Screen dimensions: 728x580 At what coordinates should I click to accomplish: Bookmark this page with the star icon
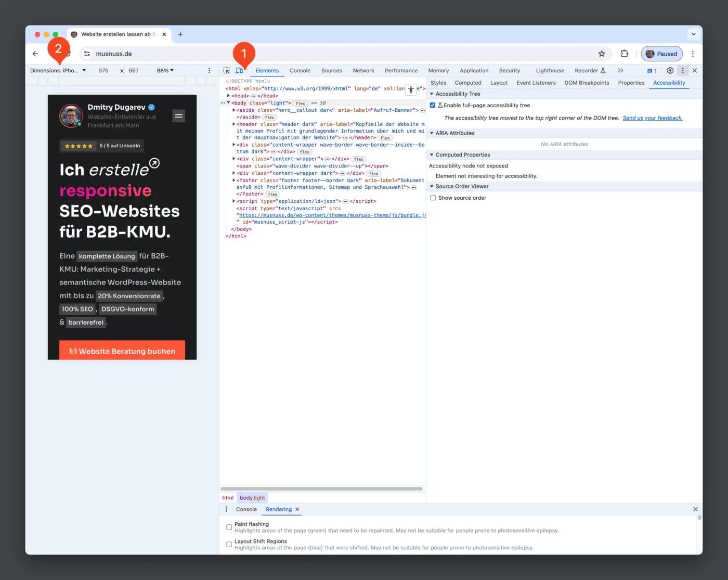(x=602, y=54)
